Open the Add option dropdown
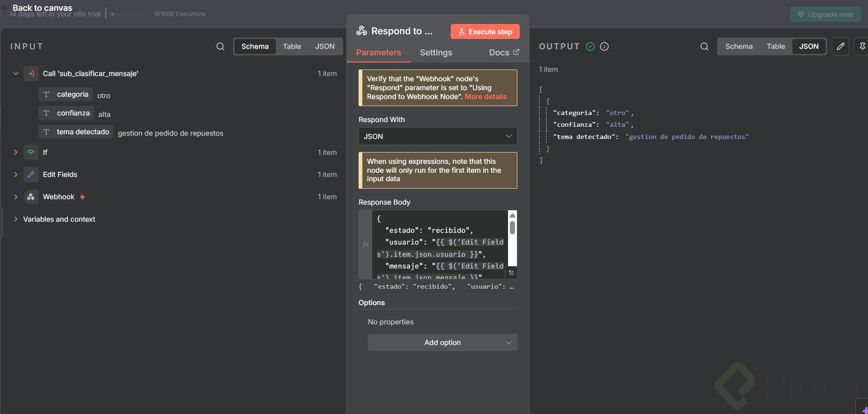The image size is (868, 414). [442, 343]
